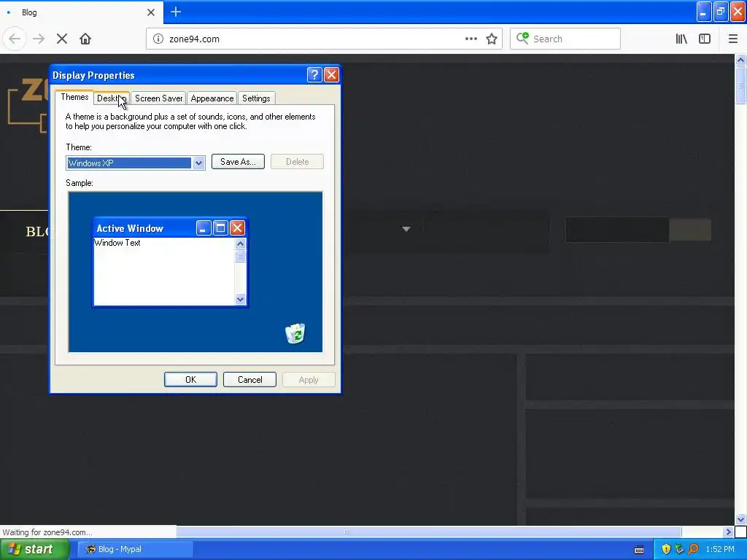Viewport: 747px width, 560px height.
Task: Click the network connection tray icon
Action: click(x=680, y=549)
